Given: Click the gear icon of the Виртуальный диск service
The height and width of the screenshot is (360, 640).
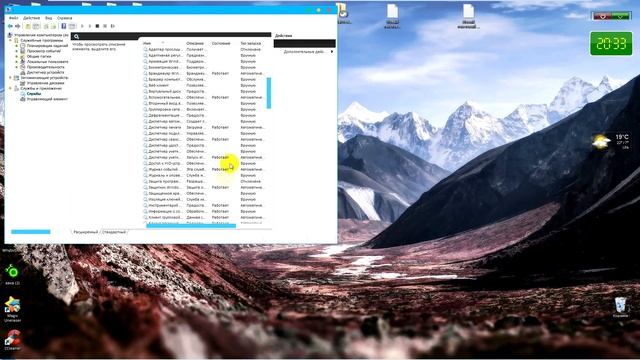Looking at the screenshot, I should click(x=145, y=91).
